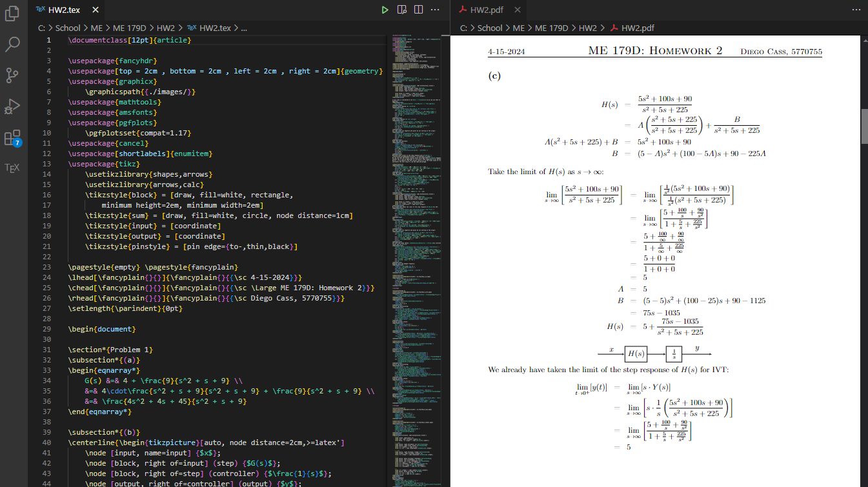Screen dimensions: 868x487
Task: Click the \end{eqnarray*} line
Action: pyautogui.click(x=100, y=412)
